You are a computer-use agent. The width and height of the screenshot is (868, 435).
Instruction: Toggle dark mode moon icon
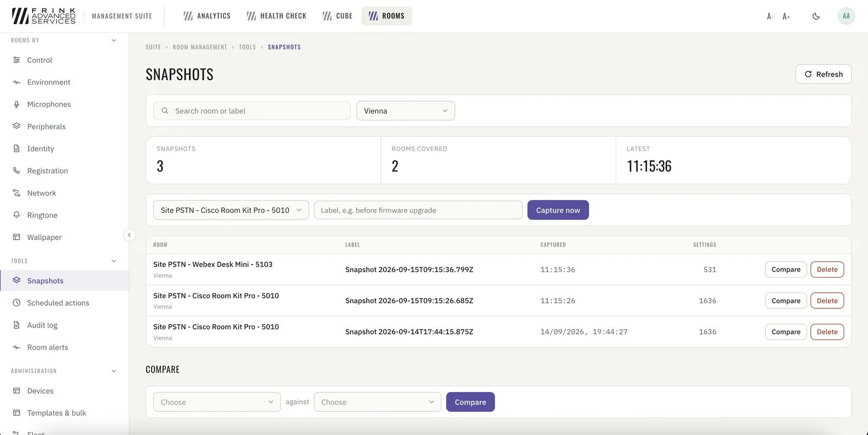816,16
